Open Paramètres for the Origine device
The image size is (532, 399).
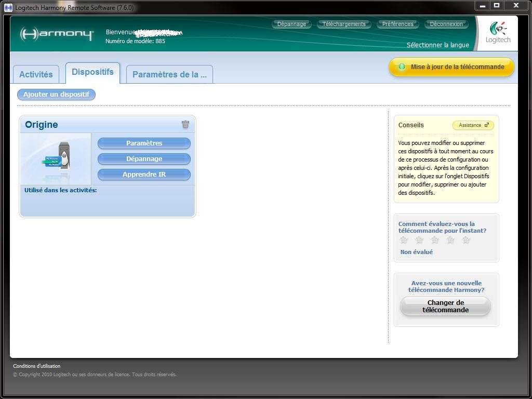tap(144, 143)
